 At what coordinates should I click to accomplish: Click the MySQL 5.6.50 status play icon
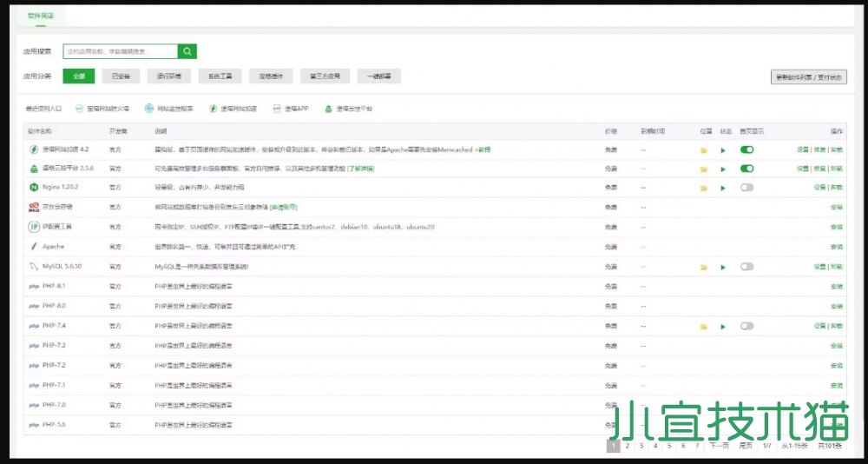tap(723, 266)
